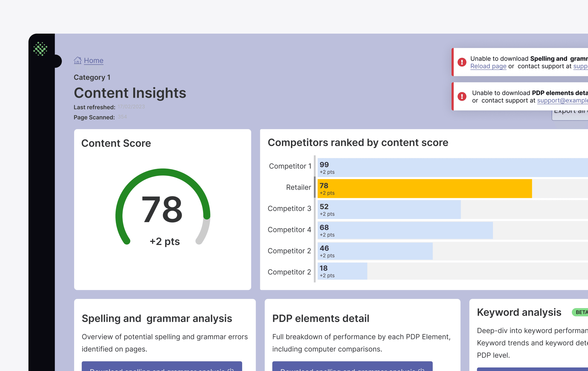Image resolution: width=588 pixels, height=371 pixels.
Task: Click the house icon beside Home
Action: point(78,60)
